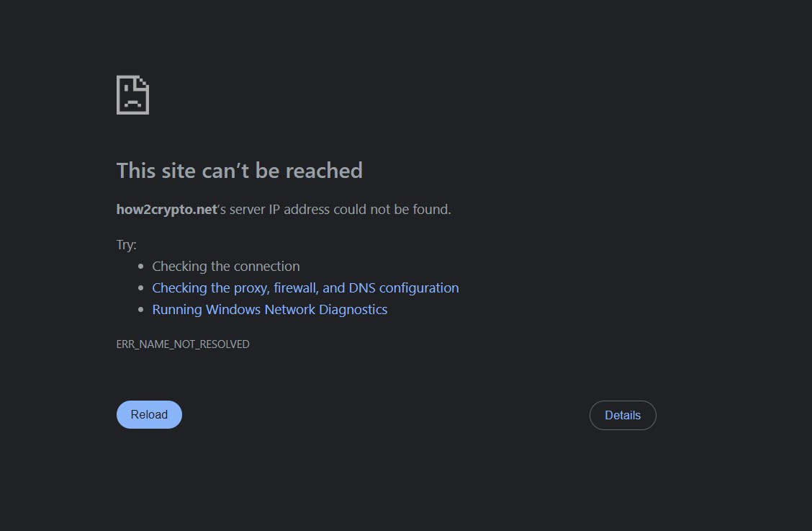
Task: Click bullet beside the proxy and firewall link
Action: coord(140,288)
